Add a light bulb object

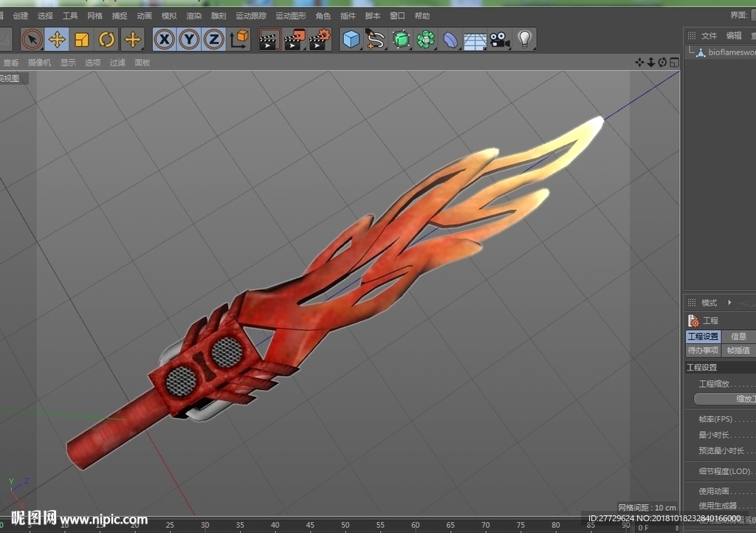[x=525, y=40]
